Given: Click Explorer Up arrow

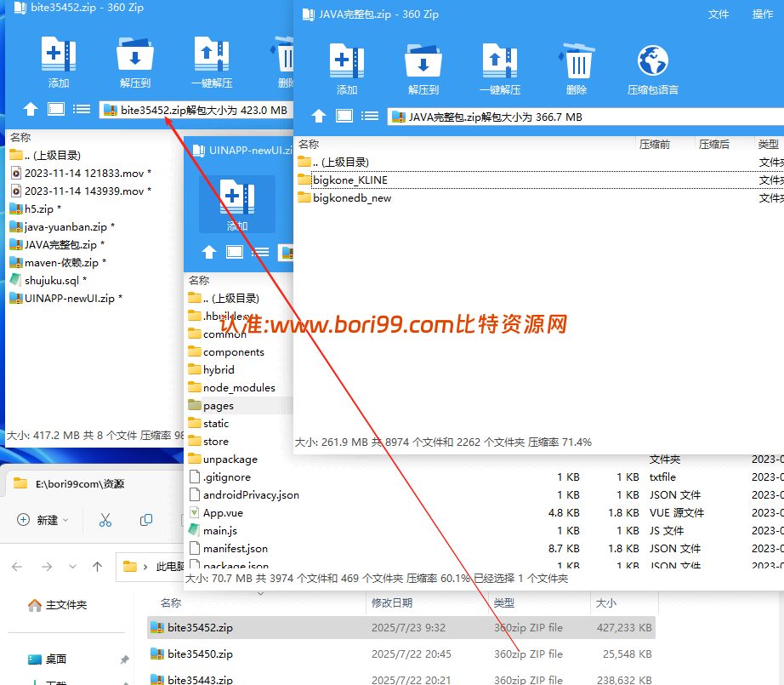Looking at the screenshot, I should 97,567.
